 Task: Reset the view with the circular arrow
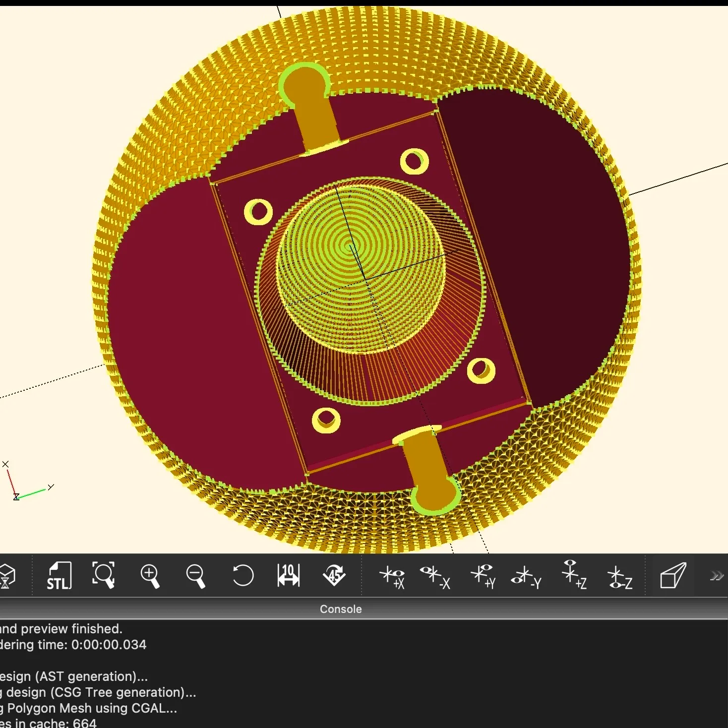point(243,576)
